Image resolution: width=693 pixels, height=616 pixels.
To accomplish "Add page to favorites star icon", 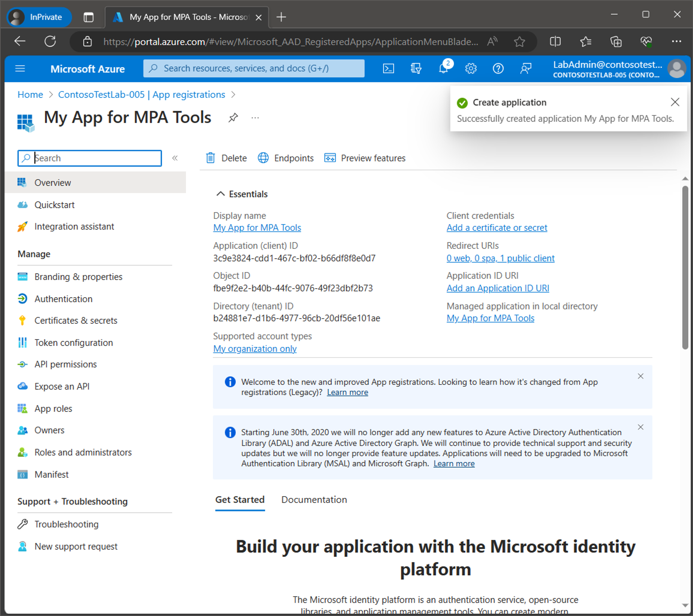I will click(519, 42).
